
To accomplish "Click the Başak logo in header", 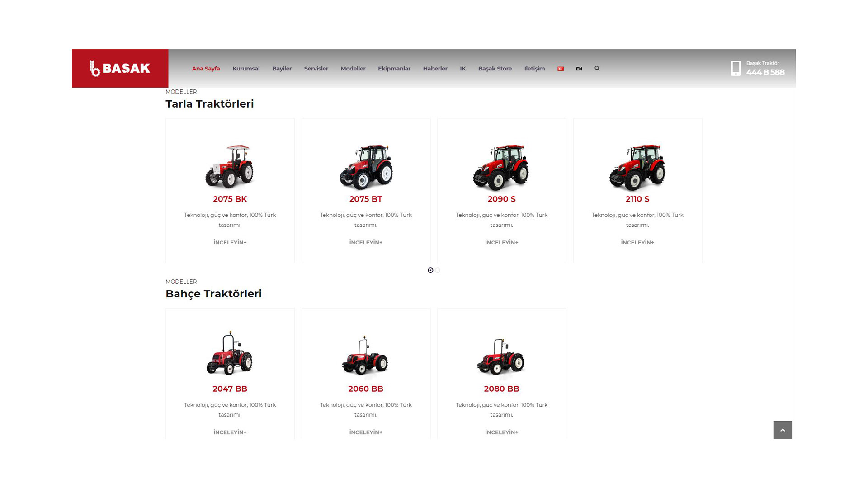I will point(120,68).
